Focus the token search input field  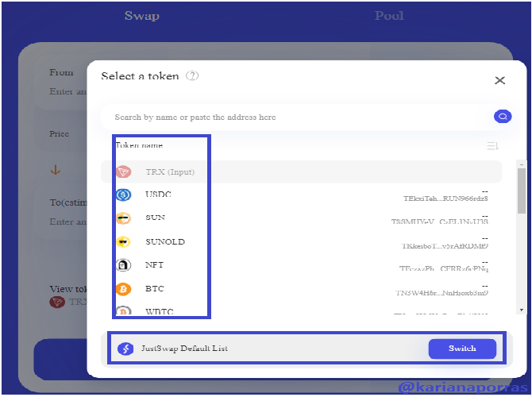coord(297,118)
